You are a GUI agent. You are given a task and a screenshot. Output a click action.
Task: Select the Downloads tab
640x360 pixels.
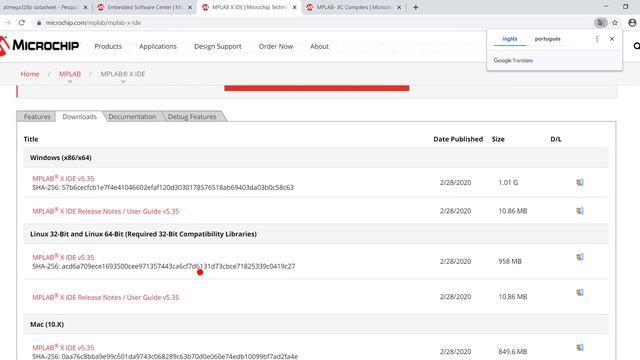point(80,117)
